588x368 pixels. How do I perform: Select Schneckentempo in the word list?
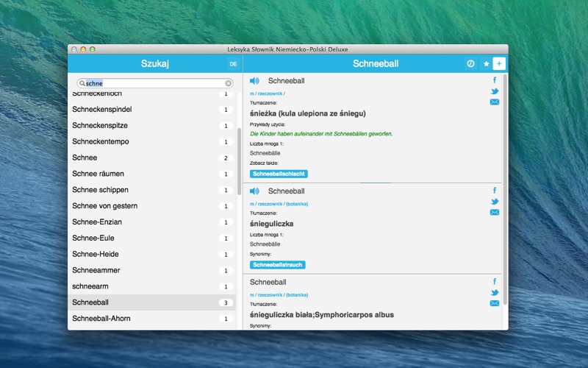click(152, 141)
